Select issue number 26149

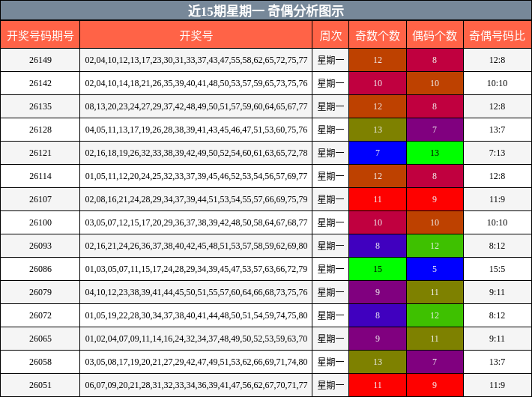tap(40, 60)
